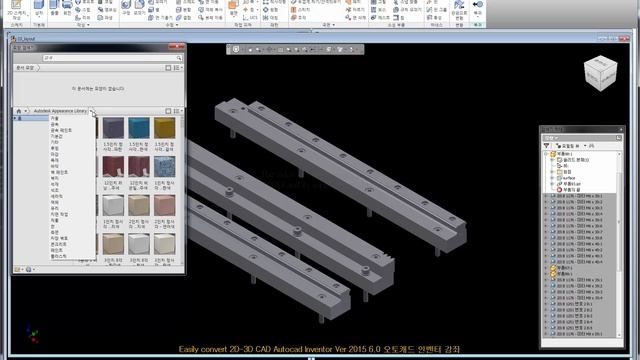This screenshot has width=640, height=360.
Task: Choose 목재 from the category menu
Action: (54, 160)
